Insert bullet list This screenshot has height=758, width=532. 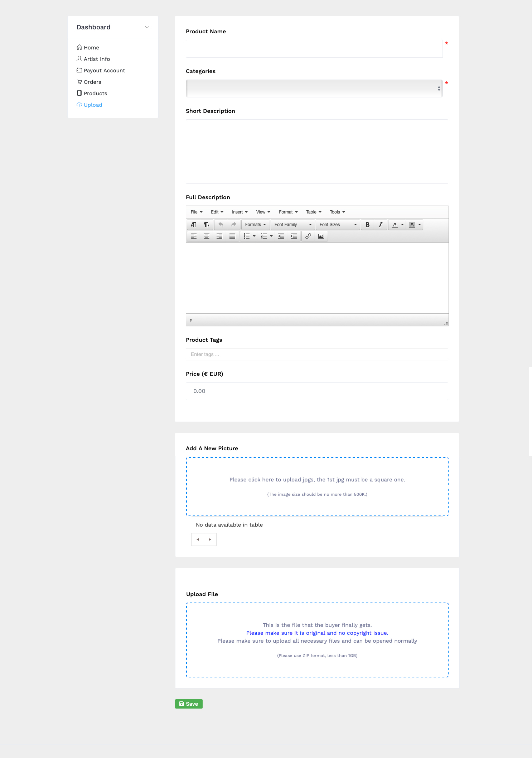[247, 236]
